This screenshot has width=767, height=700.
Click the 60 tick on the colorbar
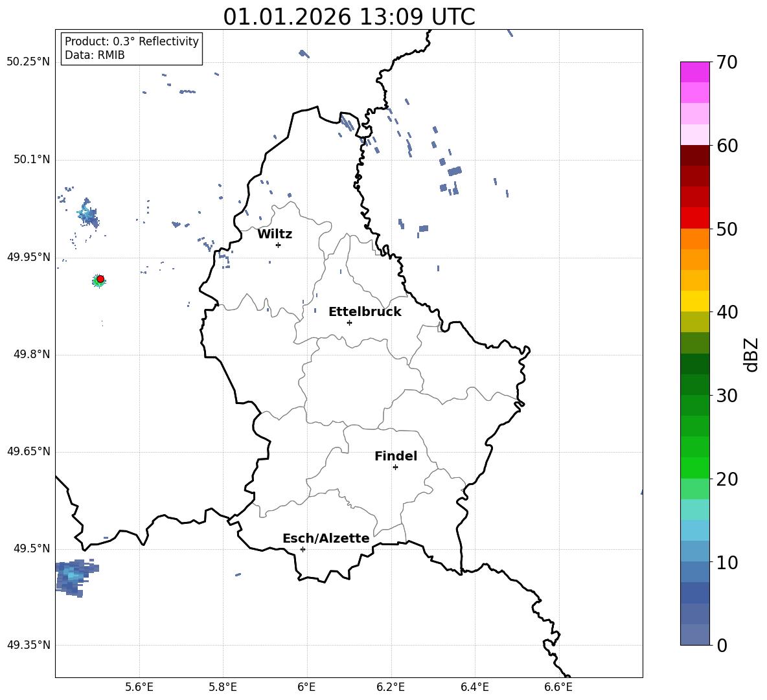coord(727,146)
